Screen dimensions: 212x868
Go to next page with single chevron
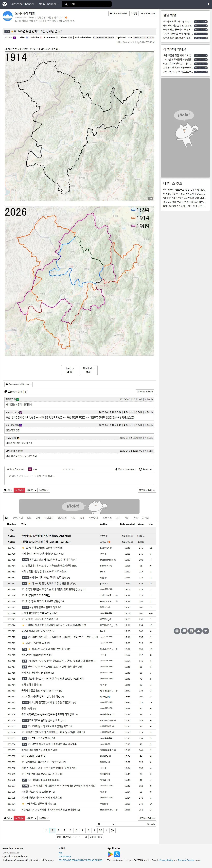[106, 830]
